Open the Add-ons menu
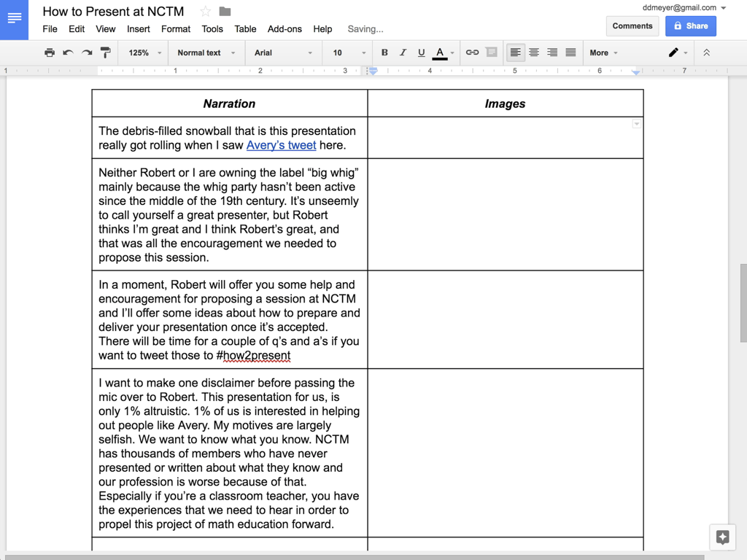 285,29
